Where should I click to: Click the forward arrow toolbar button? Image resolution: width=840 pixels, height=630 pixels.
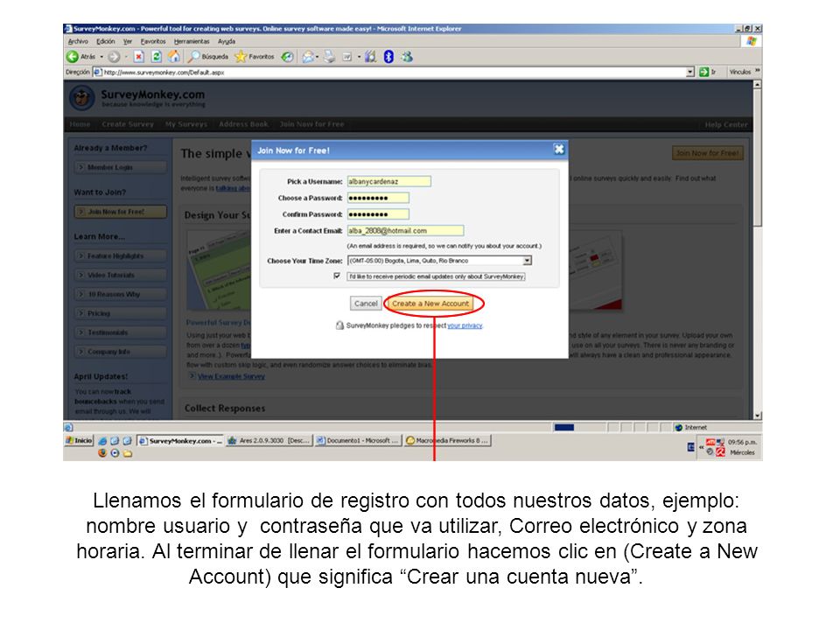tap(114, 56)
